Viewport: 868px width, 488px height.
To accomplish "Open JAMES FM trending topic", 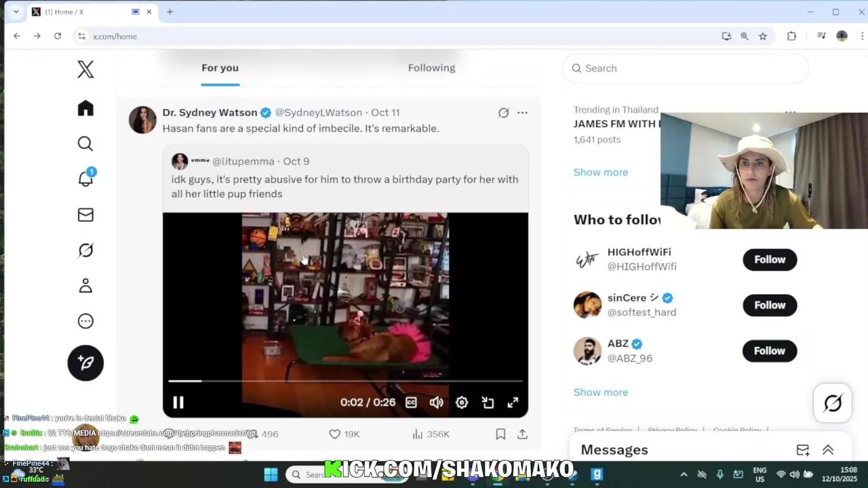I will coord(616,124).
